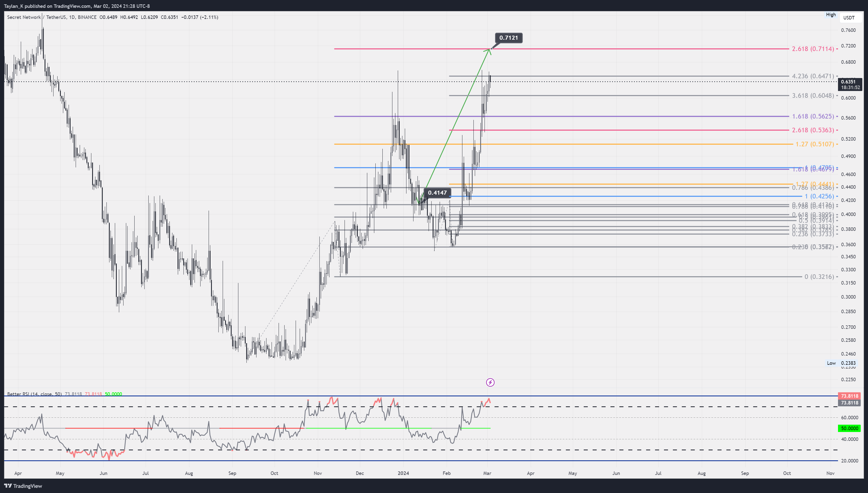Click the red RSI value tag 73.8118
The width and height of the screenshot is (868, 493).
(850, 396)
